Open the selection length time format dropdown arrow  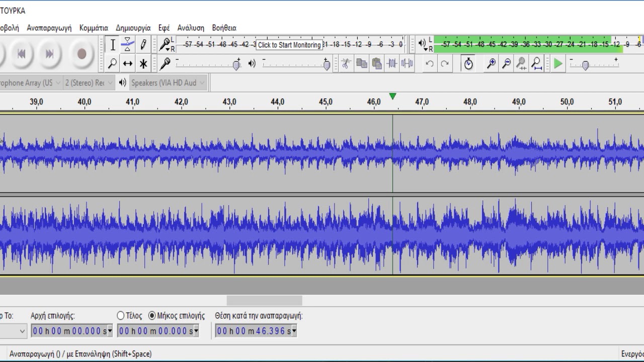pos(196,331)
